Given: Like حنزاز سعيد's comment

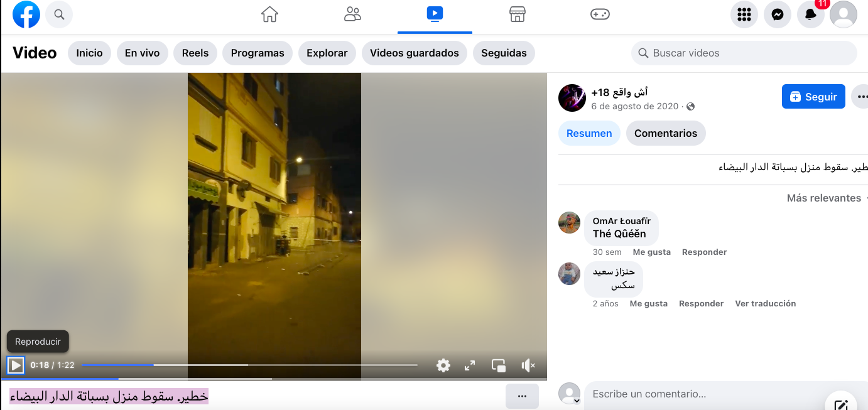Looking at the screenshot, I should (x=649, y=303).
